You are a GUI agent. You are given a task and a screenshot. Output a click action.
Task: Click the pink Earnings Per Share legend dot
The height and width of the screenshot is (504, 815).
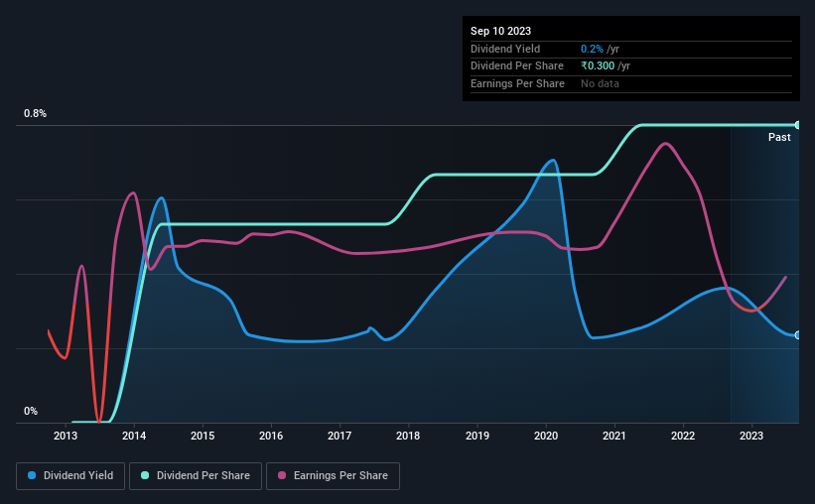pos(282,475)
